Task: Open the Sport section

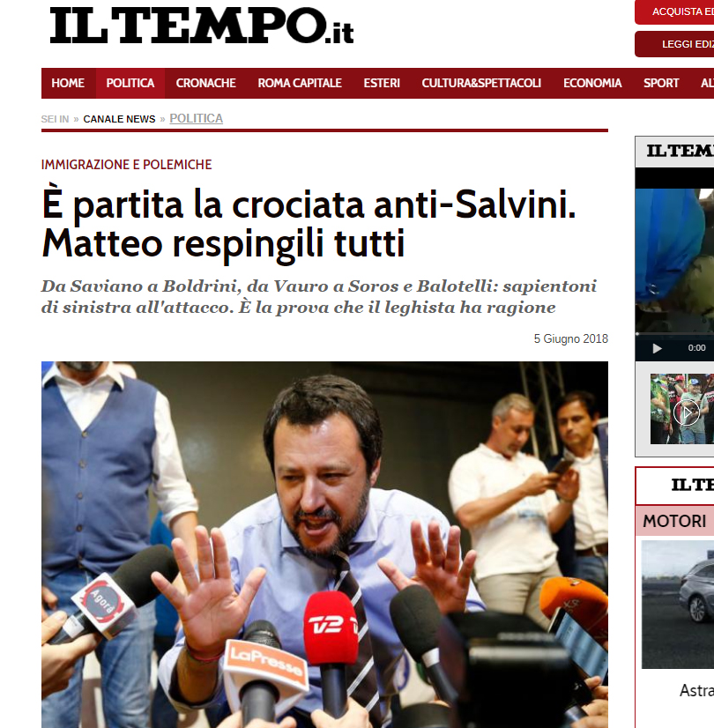Action: point(661,83)
